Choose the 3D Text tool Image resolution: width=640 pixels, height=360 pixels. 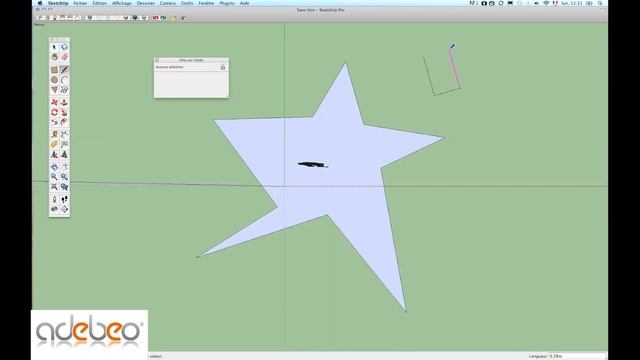tap(64, 155)
